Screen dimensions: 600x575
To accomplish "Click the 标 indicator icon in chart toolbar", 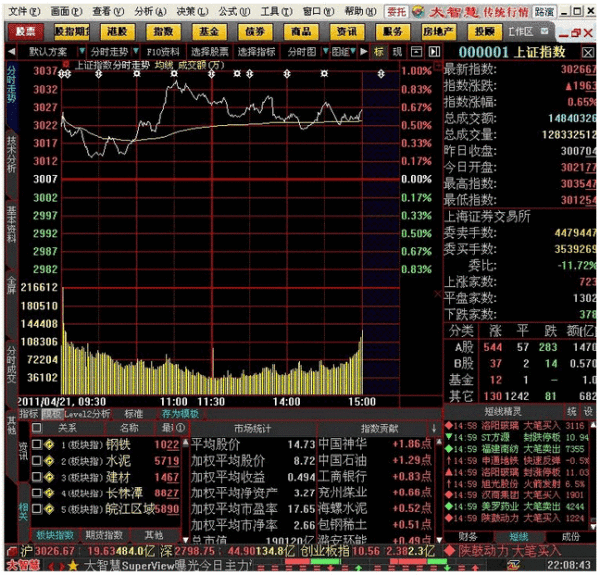I will [380, 51].
